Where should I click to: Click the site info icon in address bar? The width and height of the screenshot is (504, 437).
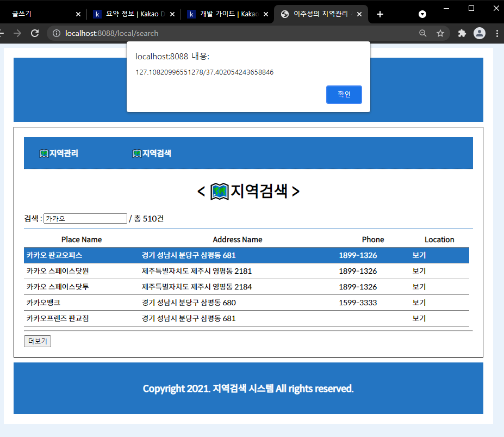tap(57, 33)
